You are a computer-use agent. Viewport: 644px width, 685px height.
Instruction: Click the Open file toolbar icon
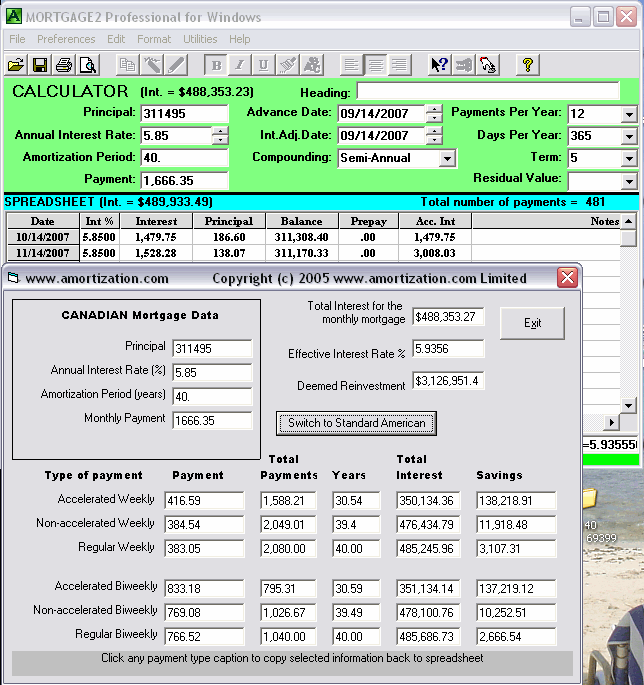[16, 65]
